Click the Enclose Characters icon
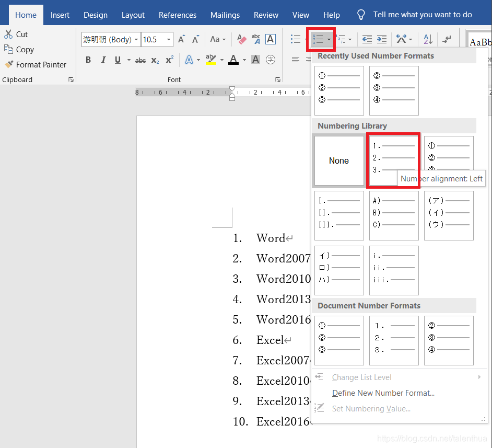 point(270,60)
